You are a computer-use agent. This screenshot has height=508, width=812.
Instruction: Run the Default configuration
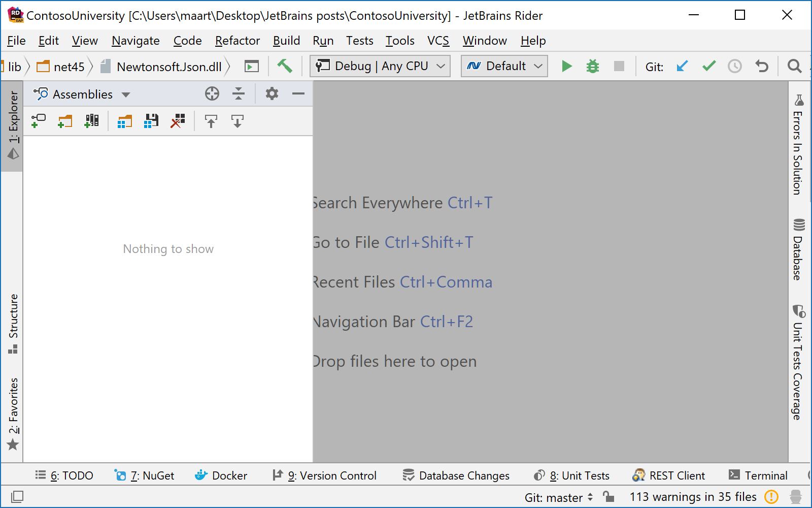tap(567, 66)
